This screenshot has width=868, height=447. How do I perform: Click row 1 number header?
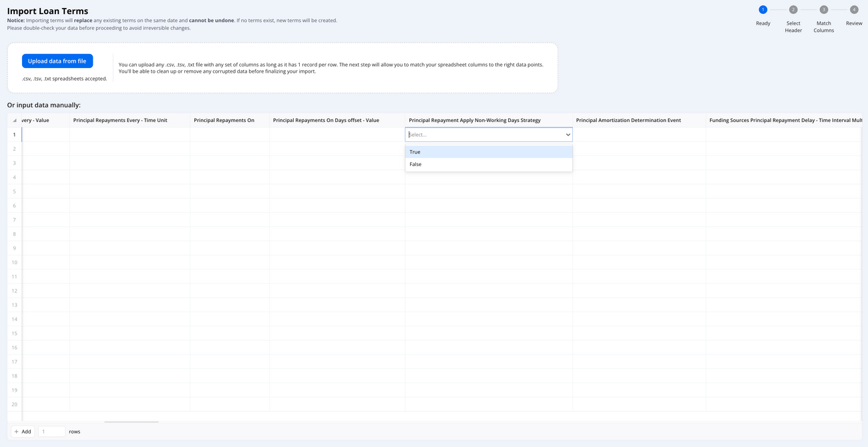pyautogui.click(x=14, y=135)
